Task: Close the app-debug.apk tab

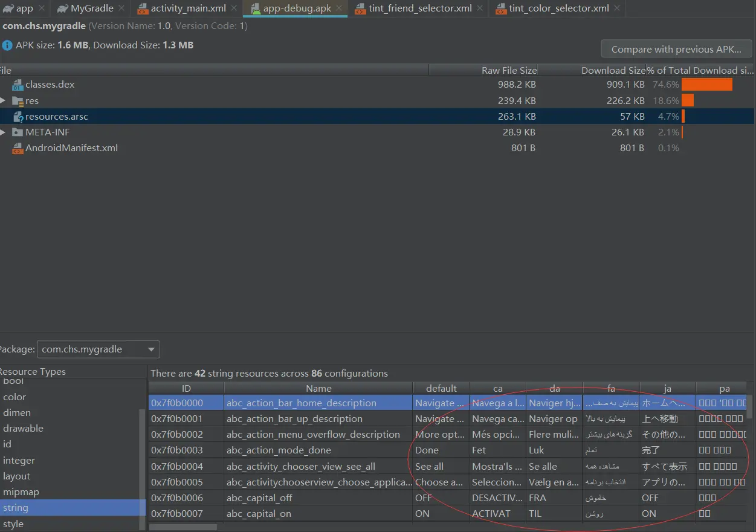Action: [340, 8]
